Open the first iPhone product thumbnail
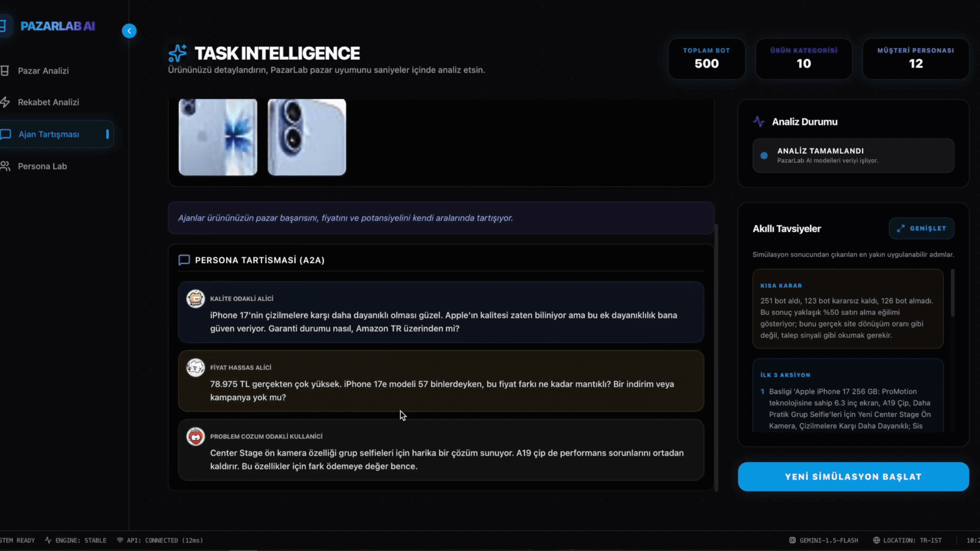Image resolution: width=980 pixels, height=551 pixels. pos(218,137)
